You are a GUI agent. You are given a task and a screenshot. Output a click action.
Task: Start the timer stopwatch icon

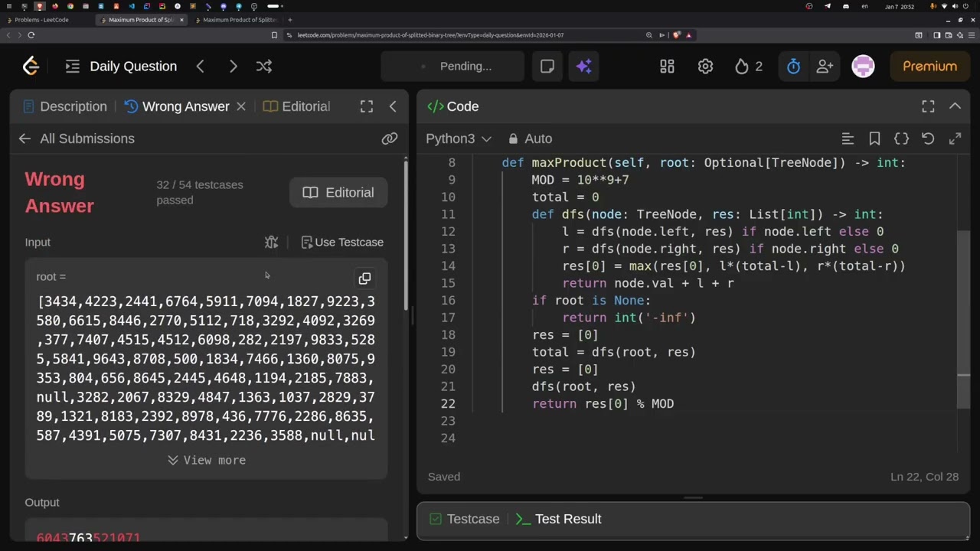[x=794, y=67]
